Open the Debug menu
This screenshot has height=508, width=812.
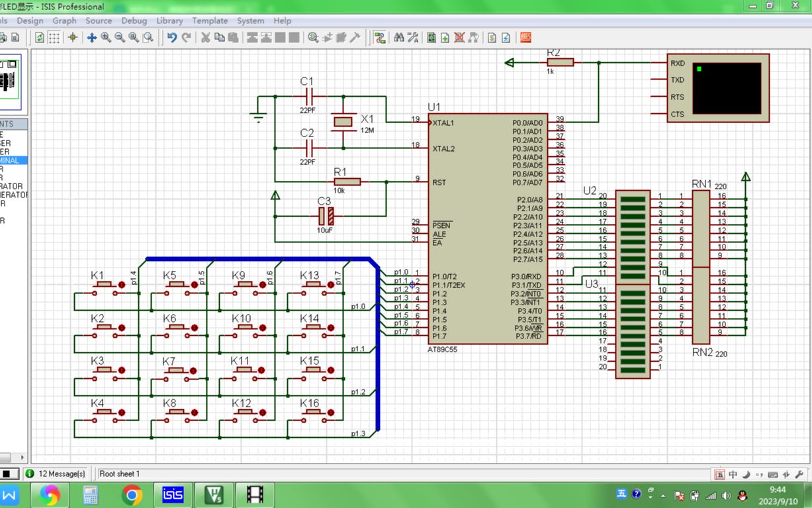[134, 21]
